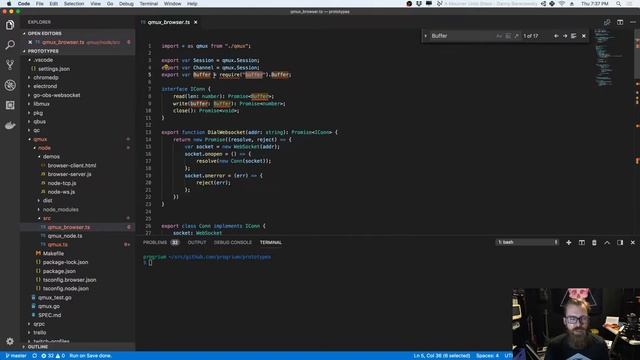The height and width of the screenshot is (360, 640).
Task: Open the Search view in activity bar
Action: coord(10,45)
